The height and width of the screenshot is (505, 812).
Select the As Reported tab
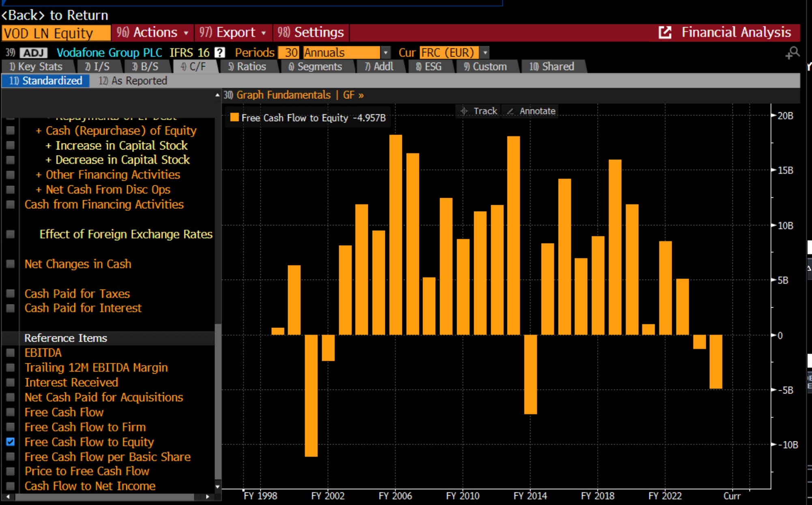click(133, 81)
